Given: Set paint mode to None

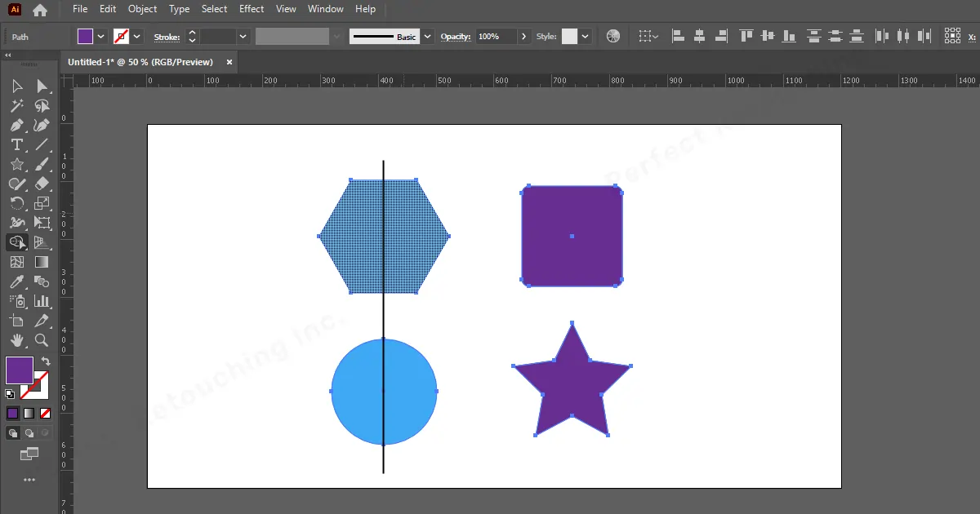Looking at the screenshot, I should coord(46,414).
